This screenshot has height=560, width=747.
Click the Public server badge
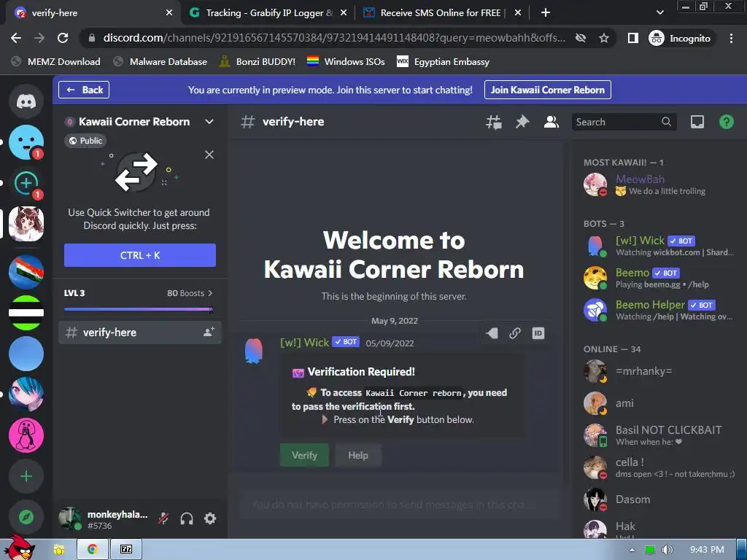coord(86,141)
